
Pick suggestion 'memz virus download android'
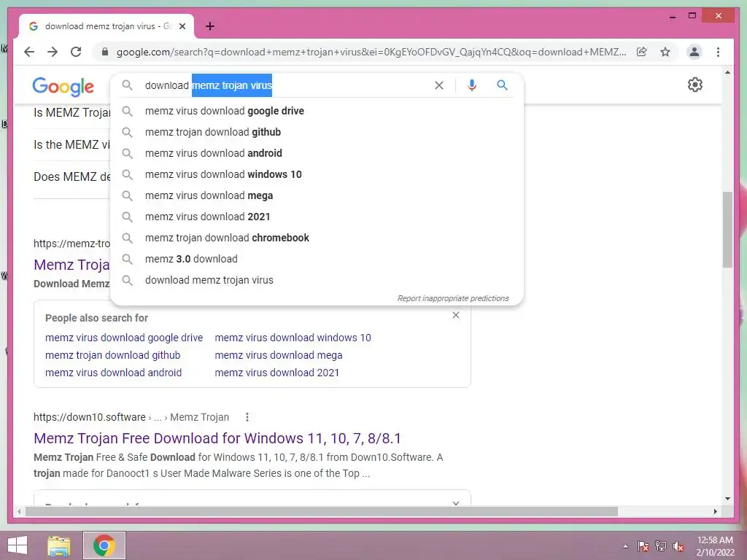[x=317, y=153]
